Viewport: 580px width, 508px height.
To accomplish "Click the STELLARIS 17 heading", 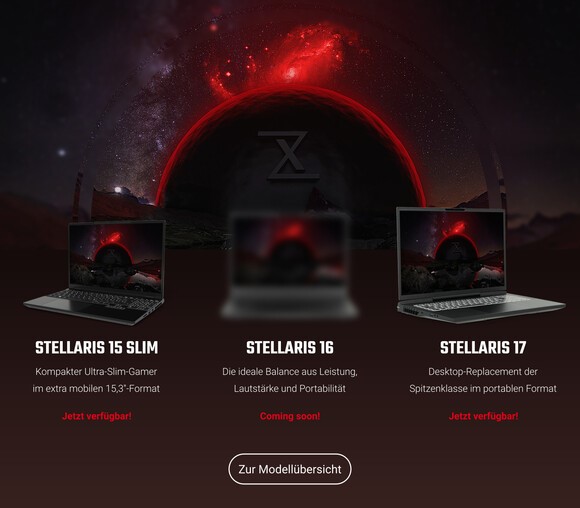I will click(483, 348).
